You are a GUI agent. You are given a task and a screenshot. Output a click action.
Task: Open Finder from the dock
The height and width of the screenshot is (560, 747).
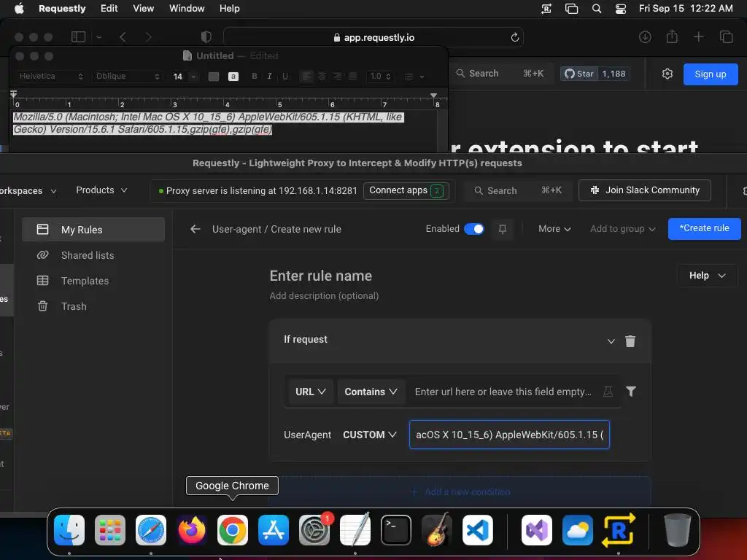coord(69,530)
